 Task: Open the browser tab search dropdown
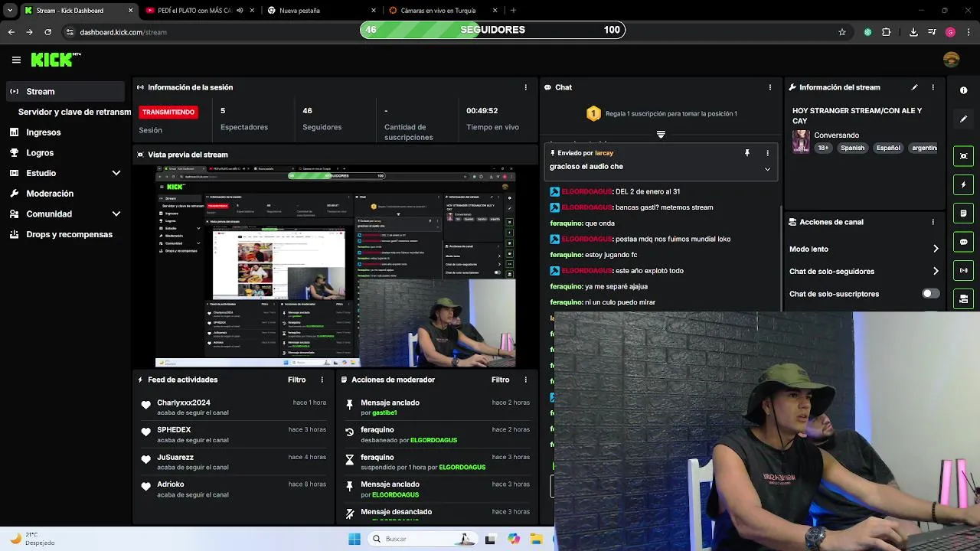coord(10,11)
